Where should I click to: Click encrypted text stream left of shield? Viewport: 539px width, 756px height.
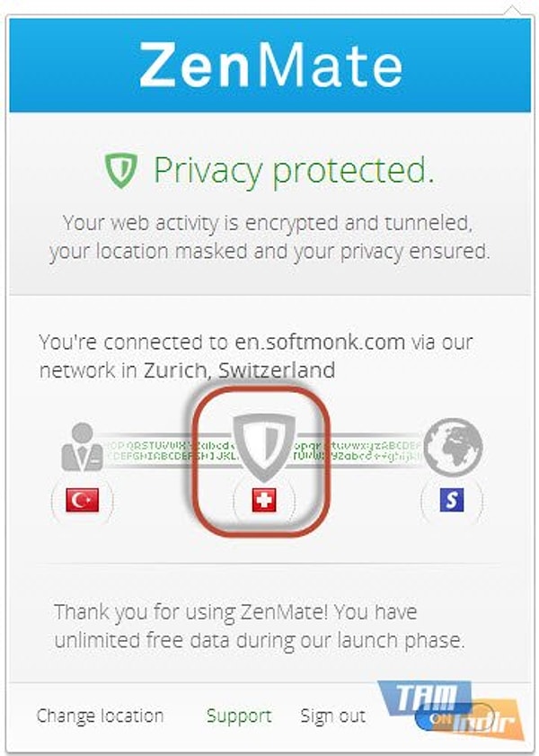pyautogui.click(x=170, y=450)
